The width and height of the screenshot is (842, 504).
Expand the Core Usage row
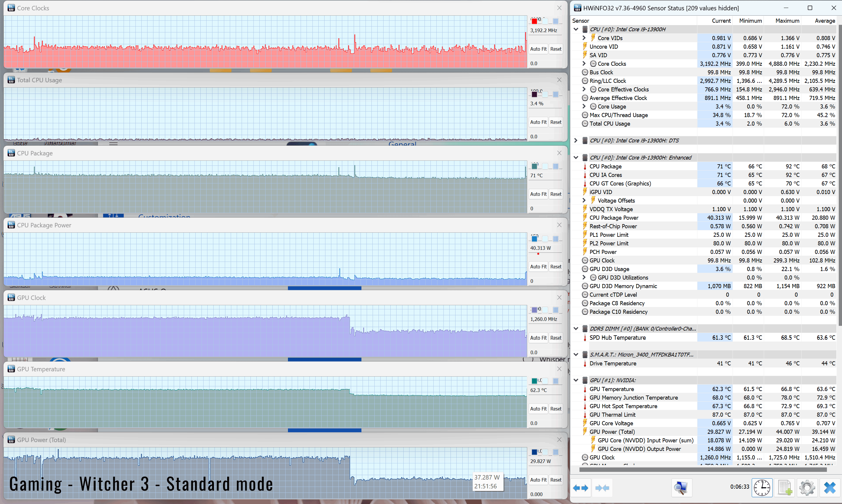click(584, 106)
